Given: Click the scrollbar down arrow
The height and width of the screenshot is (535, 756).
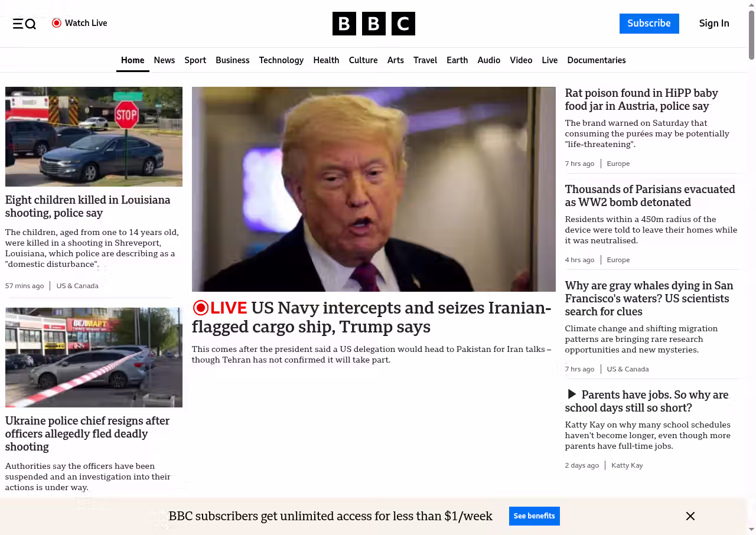Looking at the screenshot, I should 751,529.
